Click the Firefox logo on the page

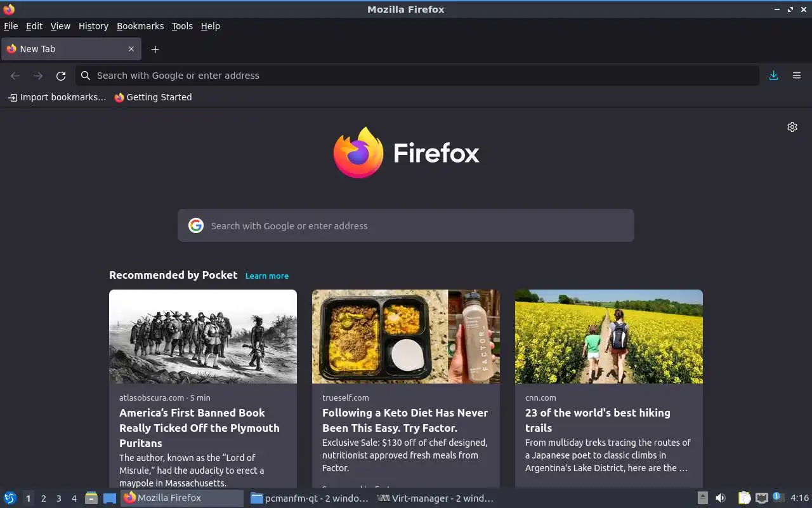click(406, 152)
